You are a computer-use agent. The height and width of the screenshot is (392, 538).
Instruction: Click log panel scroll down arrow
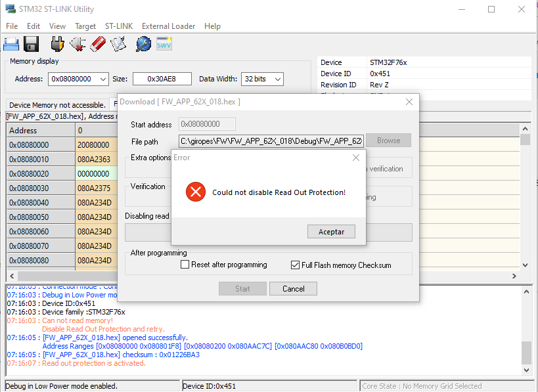(x=526, y=370)
